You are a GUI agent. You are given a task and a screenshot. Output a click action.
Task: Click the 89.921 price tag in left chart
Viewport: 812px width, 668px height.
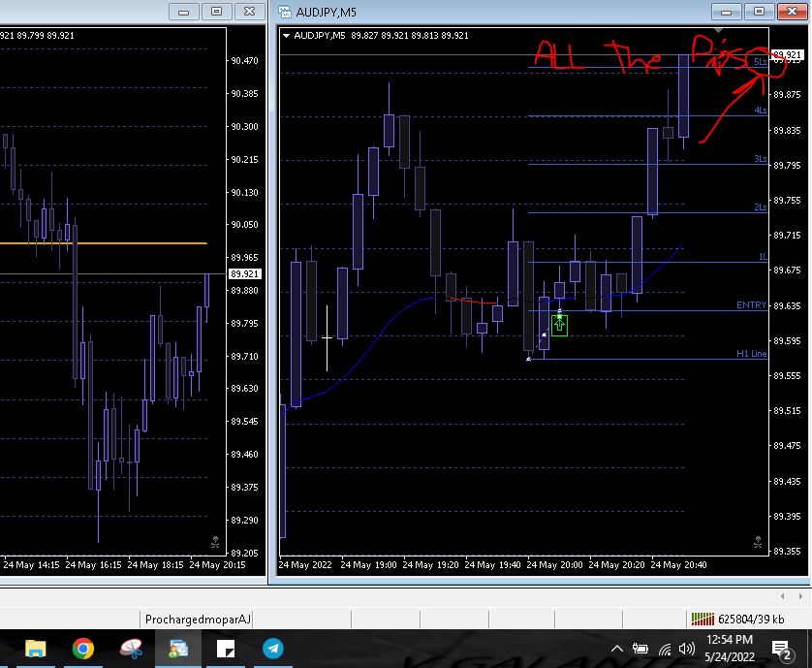tap(244, 273)
